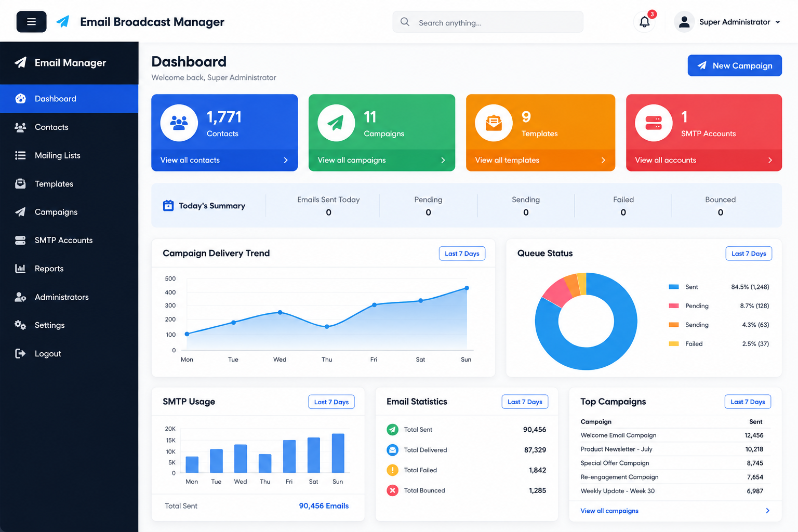The width and height of the screenshot is (798, 532).
Task: Click the Mailing Lists list icon
Action: pyautogui.click(x=20, y=155)
